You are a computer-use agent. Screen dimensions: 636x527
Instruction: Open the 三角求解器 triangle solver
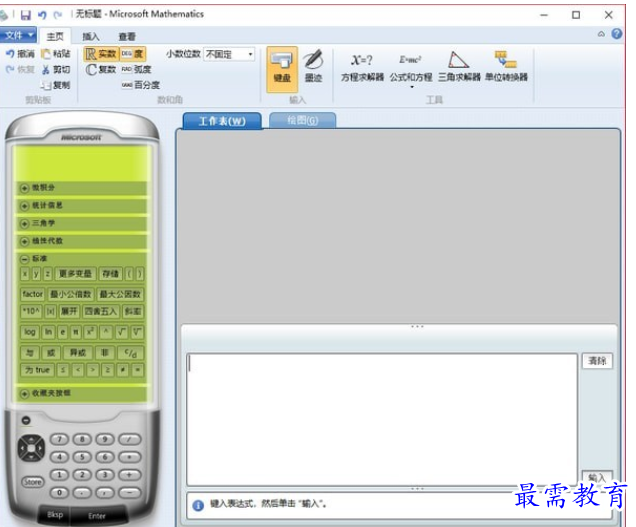pyautogui.click(x=459, y=67)
